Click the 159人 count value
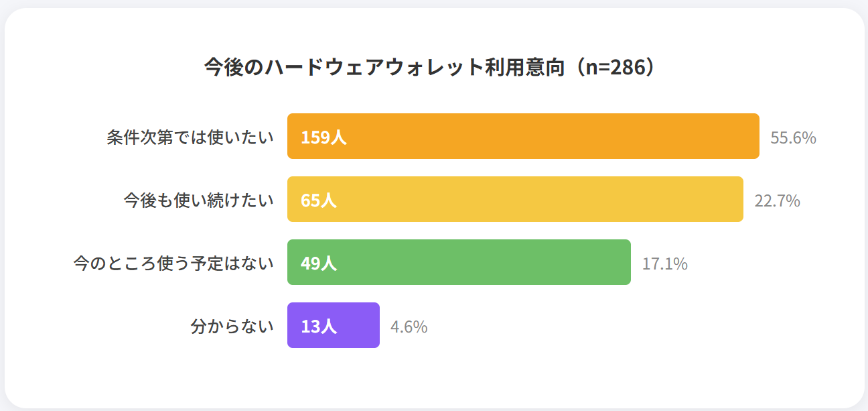Image resolution: width=868 pixels, height=411 pixels. tap(323, 137)
